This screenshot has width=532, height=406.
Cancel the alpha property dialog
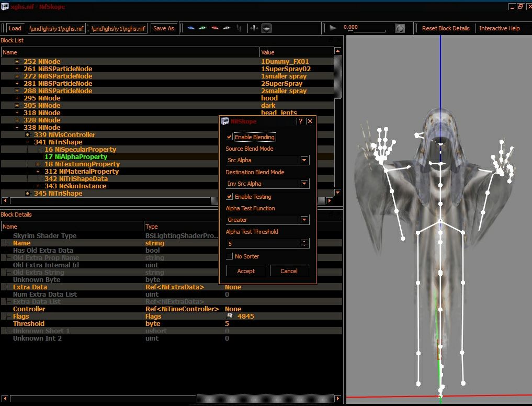pos(289,271)
